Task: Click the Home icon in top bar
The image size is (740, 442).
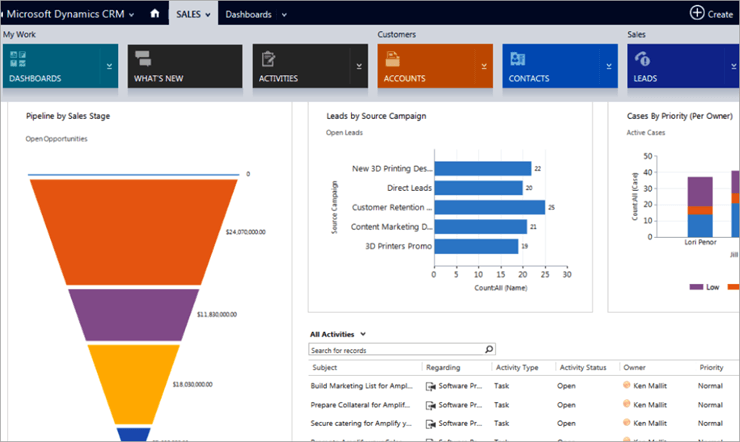Action: click(154, 14)
